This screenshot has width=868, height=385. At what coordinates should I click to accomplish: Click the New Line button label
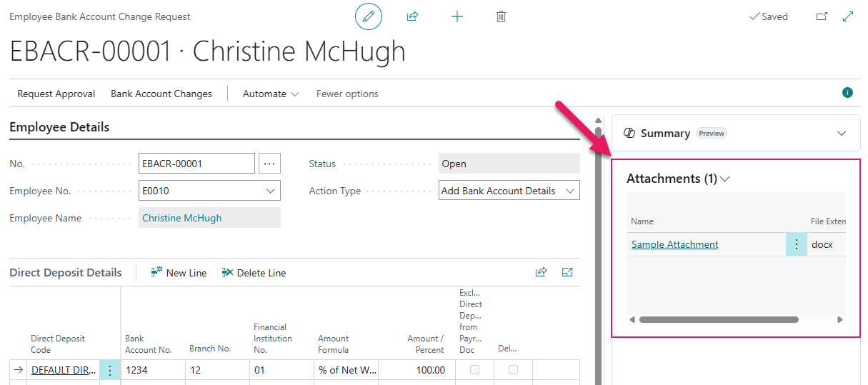coord(186,273)
